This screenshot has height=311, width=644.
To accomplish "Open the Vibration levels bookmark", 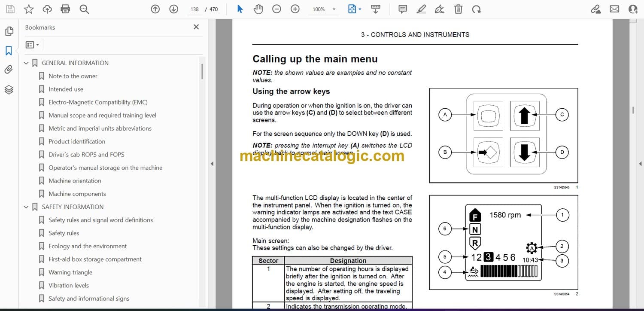I will point(69,285).
